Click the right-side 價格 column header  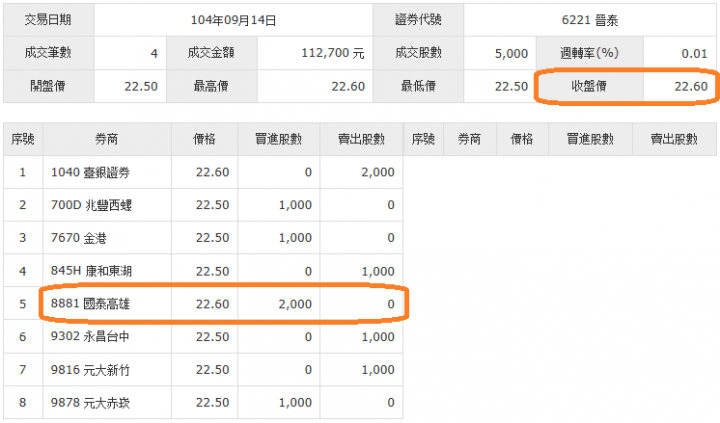[x=522, y=139]
